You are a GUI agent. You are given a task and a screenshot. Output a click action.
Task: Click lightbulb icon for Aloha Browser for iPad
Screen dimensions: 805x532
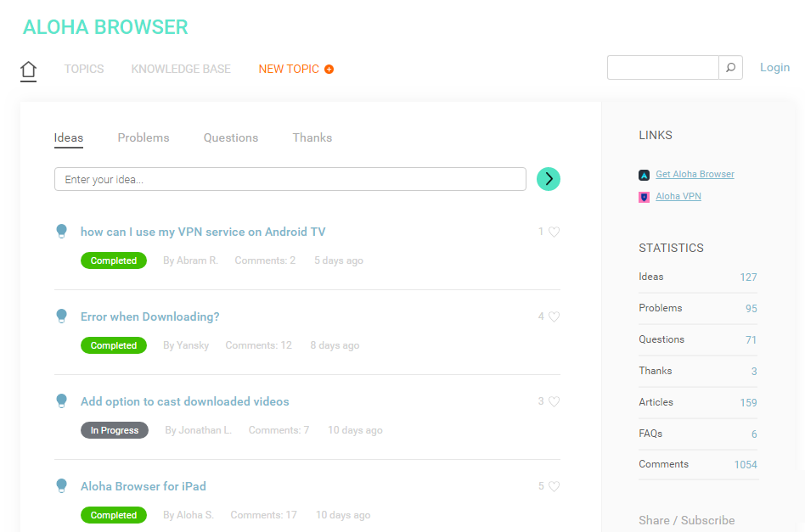(x=62, y=486)
